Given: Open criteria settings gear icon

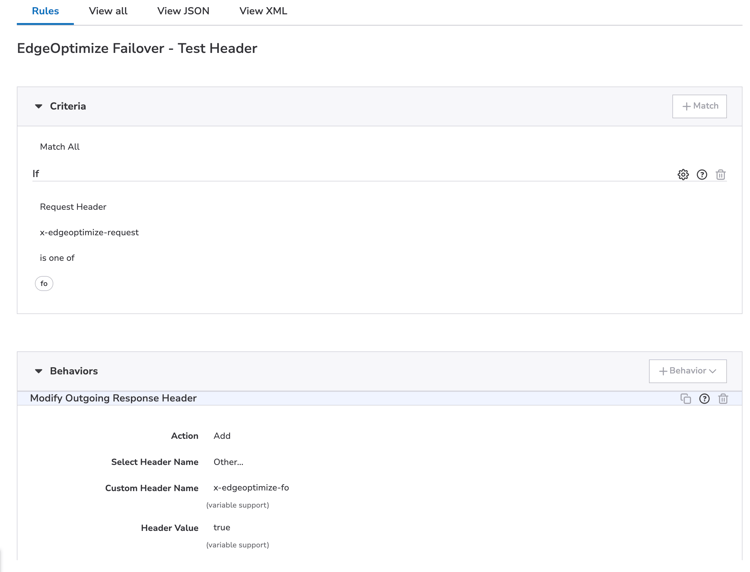Looking at the screenshot, I should click(683, 175).
